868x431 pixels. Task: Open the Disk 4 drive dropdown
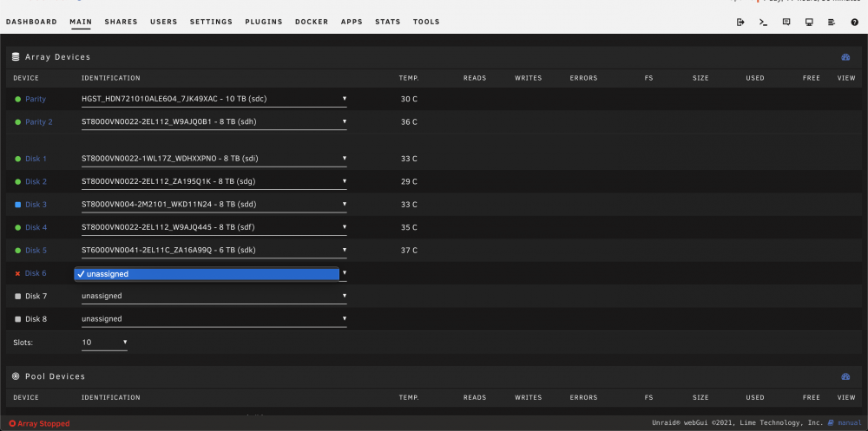214,227
